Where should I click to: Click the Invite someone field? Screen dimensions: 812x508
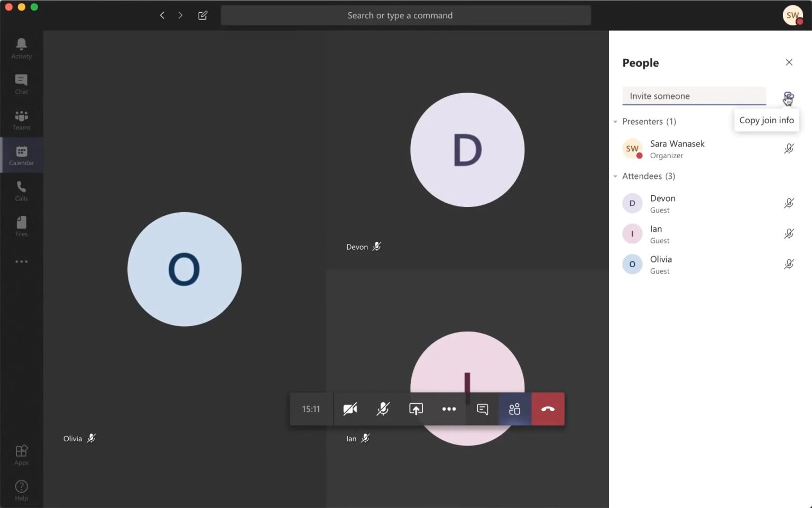[x=694, y=96]
